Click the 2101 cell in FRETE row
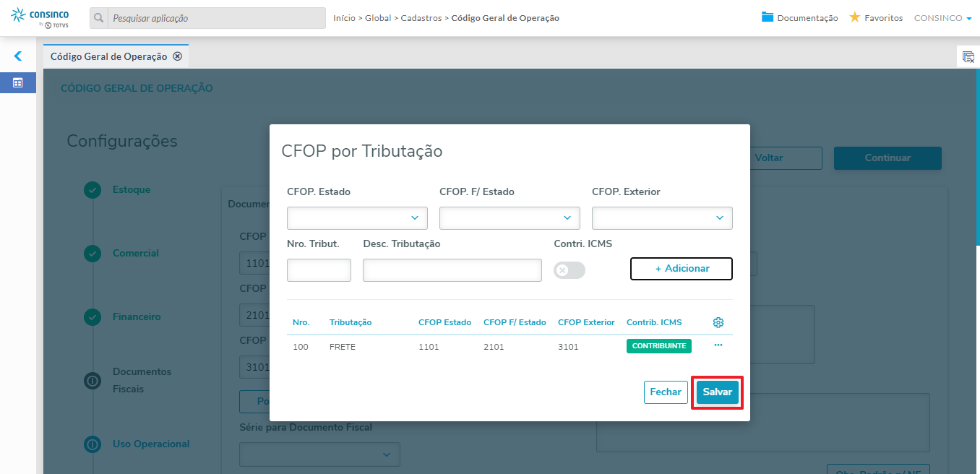The width and height of the screenshot is (980, 474). pyautogui.click(x=494, y=347)
